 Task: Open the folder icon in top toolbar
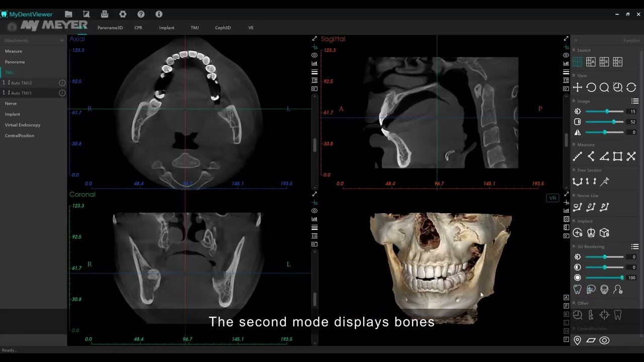pos(68,14)
